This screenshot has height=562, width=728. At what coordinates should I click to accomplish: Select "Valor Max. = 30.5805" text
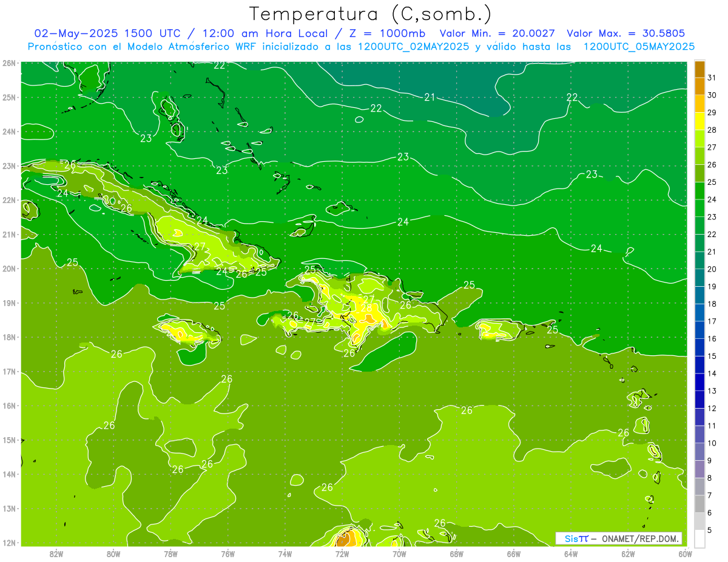pos(625,33)
